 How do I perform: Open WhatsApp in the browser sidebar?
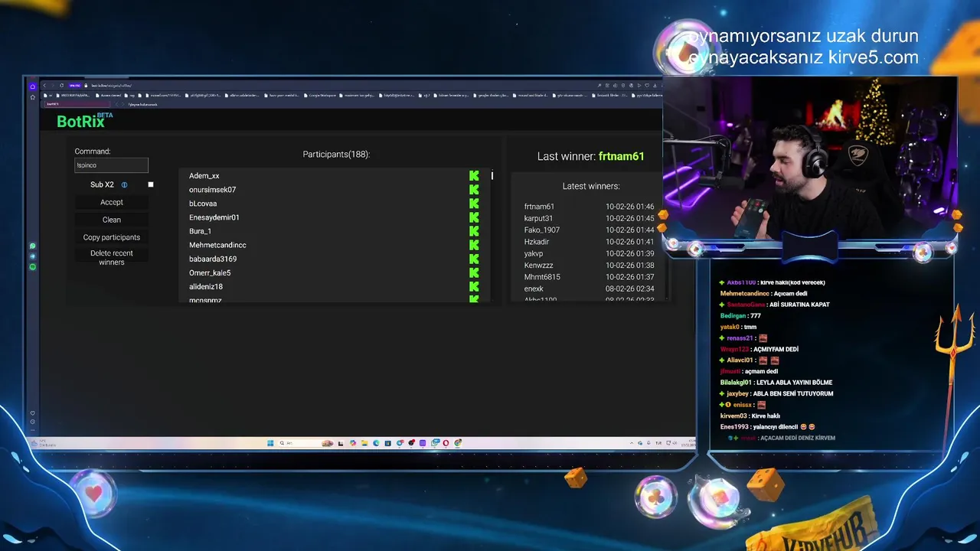click(32, 246)
